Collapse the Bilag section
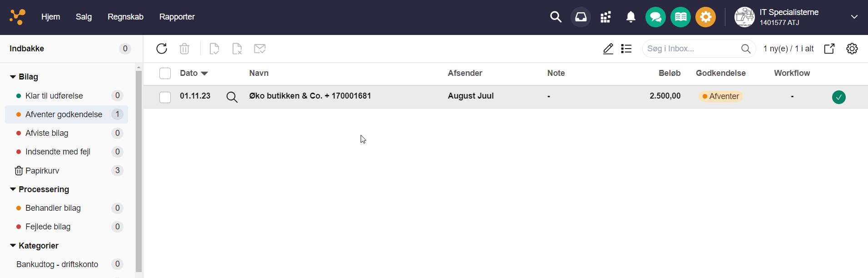Viewport: 868px width, 278px height. [x=13, y=77]
